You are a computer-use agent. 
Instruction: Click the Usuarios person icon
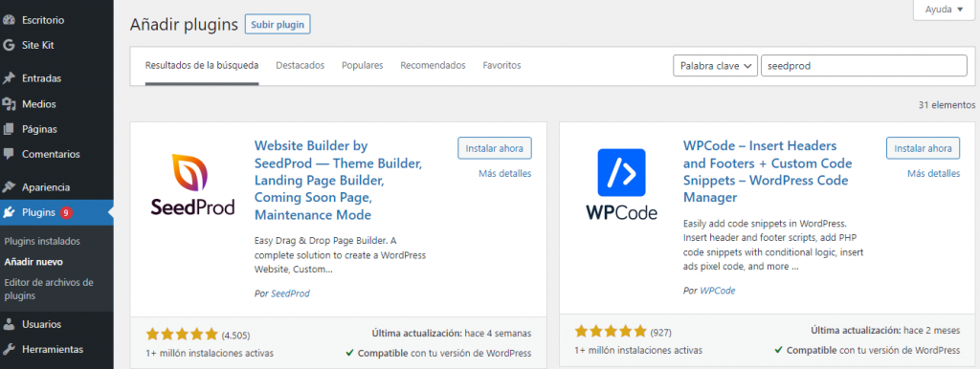point(9,324)
